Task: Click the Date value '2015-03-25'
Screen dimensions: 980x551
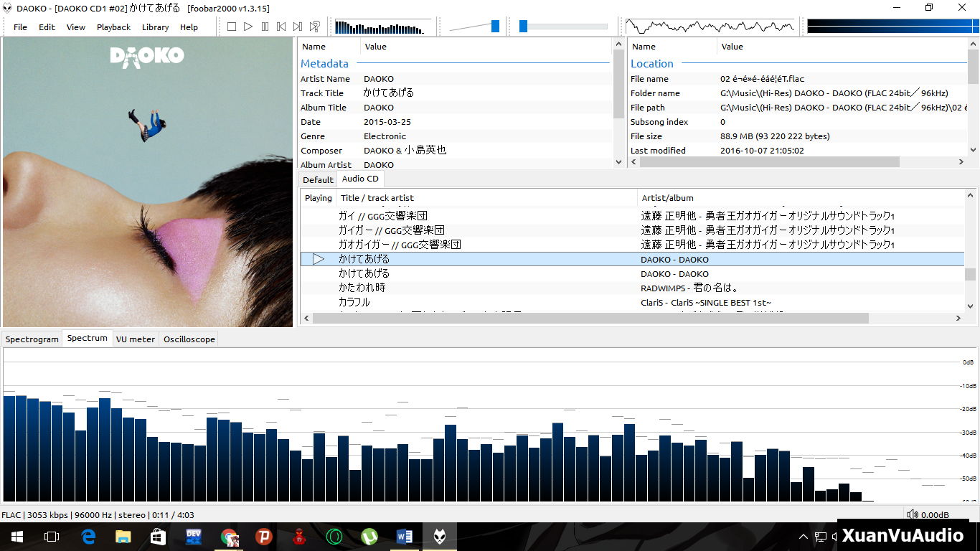Action: coord(387,122)
